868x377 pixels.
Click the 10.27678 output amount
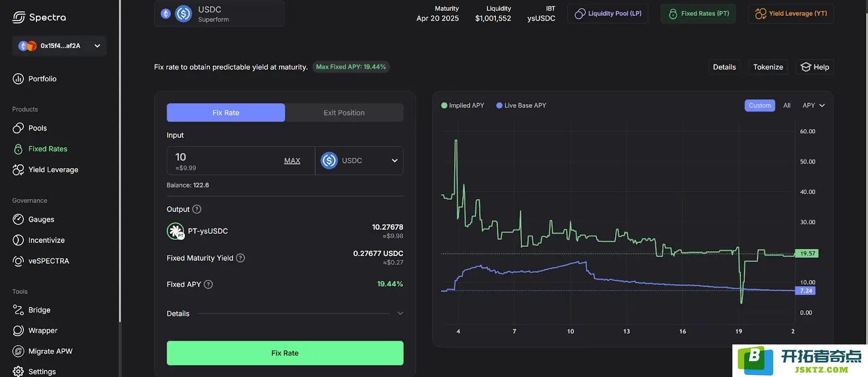click(x=387, y=227)
